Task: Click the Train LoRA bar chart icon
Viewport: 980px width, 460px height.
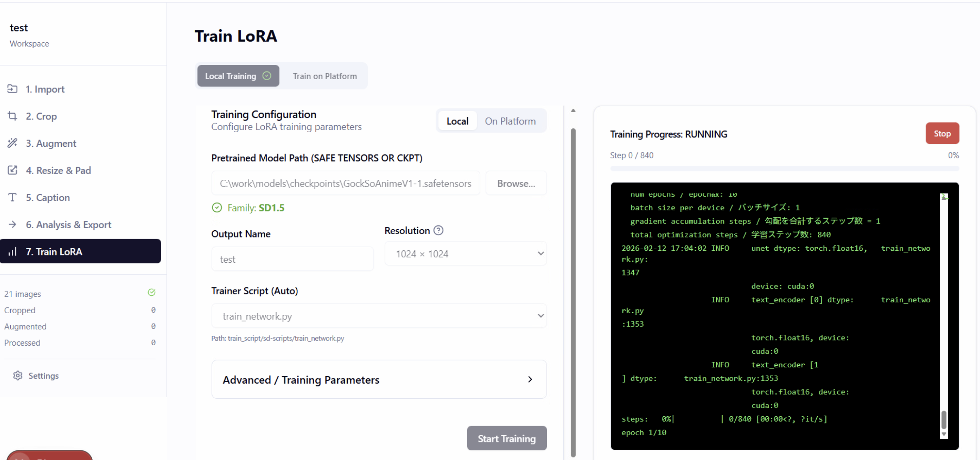Action: click(x=12, y=251)
